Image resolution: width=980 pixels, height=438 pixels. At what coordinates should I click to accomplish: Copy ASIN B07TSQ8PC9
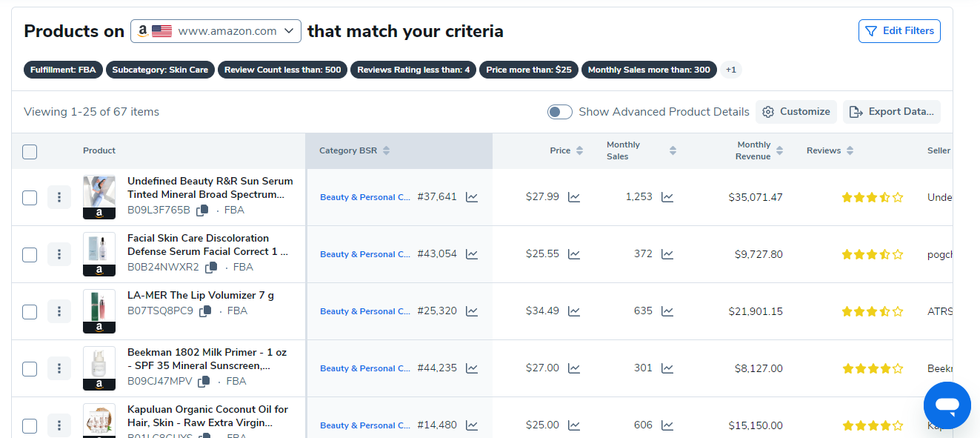tap(205, 311)
